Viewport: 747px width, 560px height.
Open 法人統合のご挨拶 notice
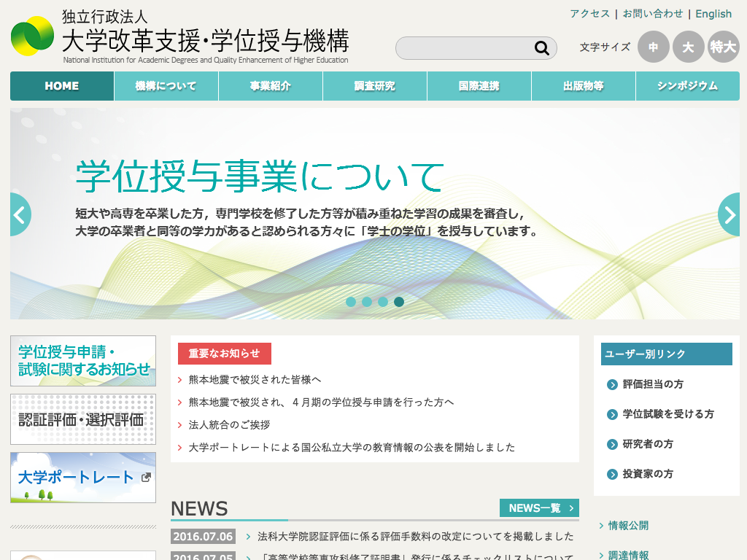point(229,425)
